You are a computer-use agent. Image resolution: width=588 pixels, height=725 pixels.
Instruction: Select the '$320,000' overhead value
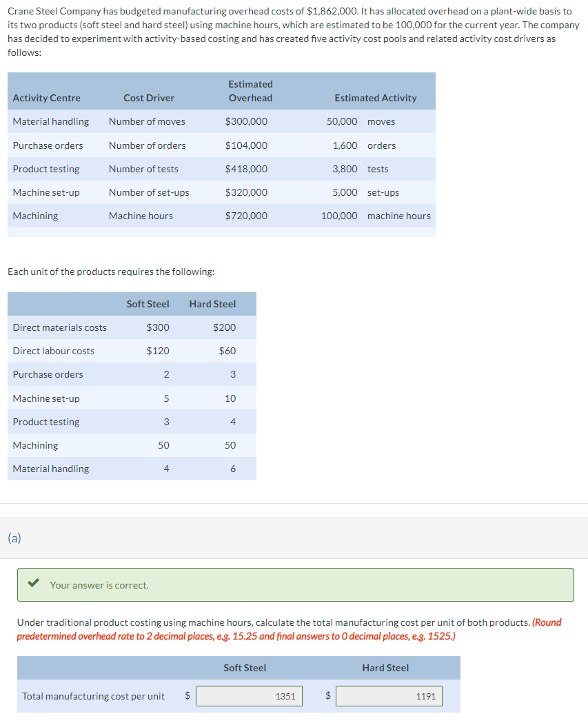[246, 192]
